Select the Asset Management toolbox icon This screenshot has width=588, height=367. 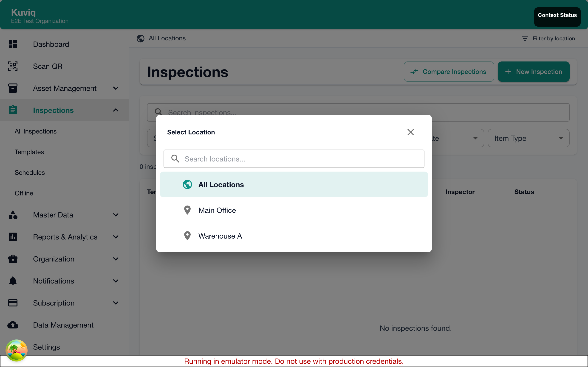coord(13,88)
